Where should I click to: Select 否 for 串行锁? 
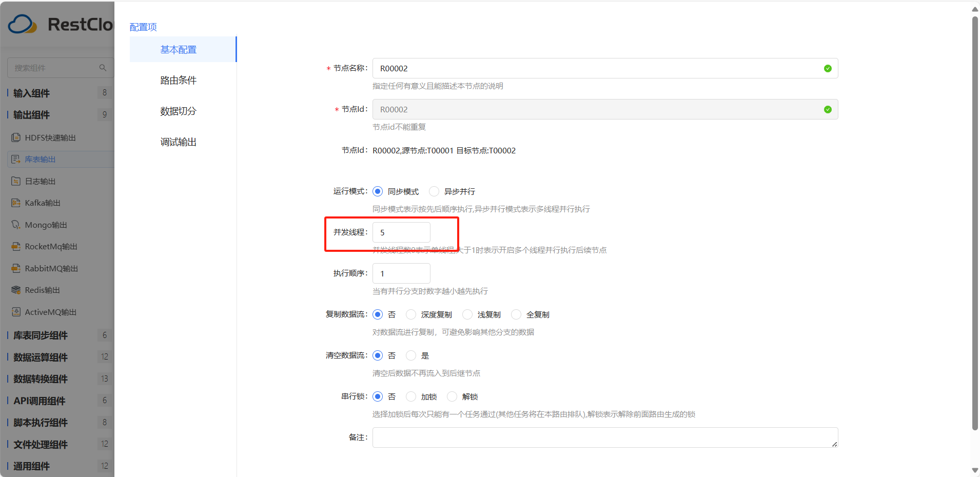pos(378,396)
